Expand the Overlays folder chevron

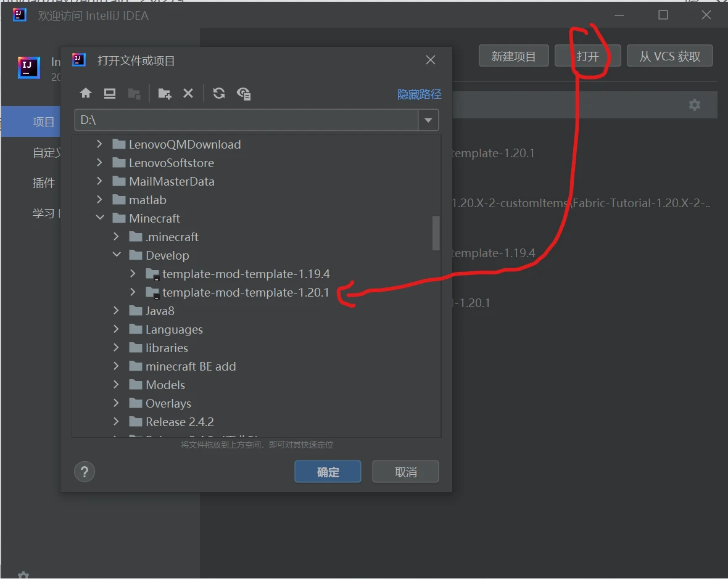(x=116, y=403)
